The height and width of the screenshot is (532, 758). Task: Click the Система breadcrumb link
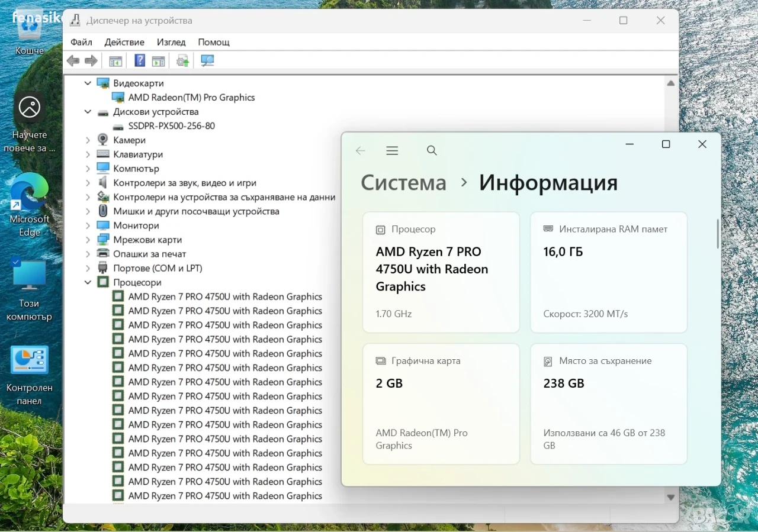[x=403, y=182]
